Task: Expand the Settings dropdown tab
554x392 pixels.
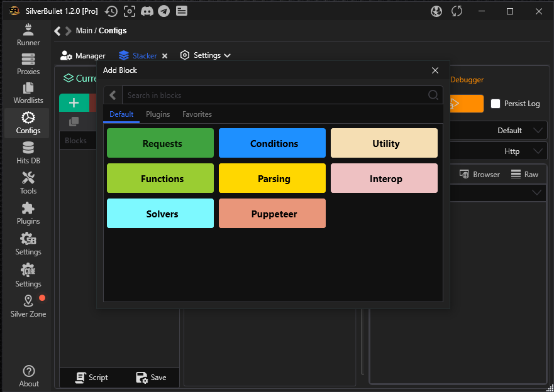Action: pyautogui.click(x=205, y=55)
